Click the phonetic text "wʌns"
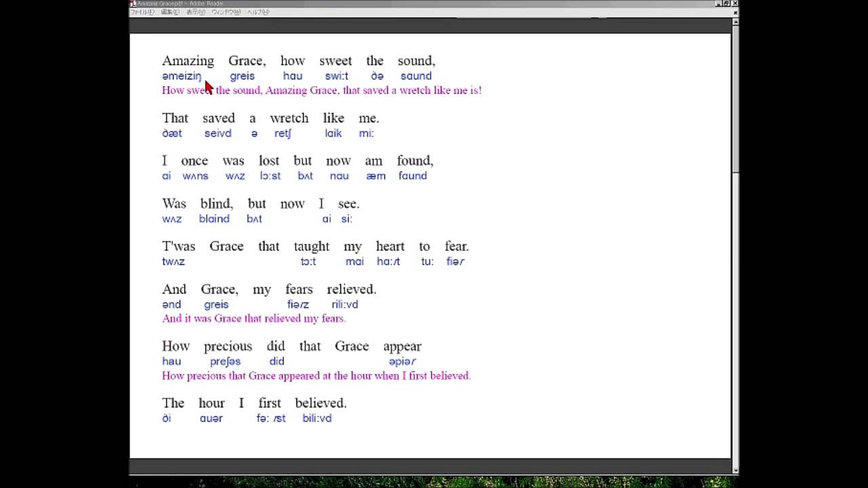868x488 pixels. [195, 176]
